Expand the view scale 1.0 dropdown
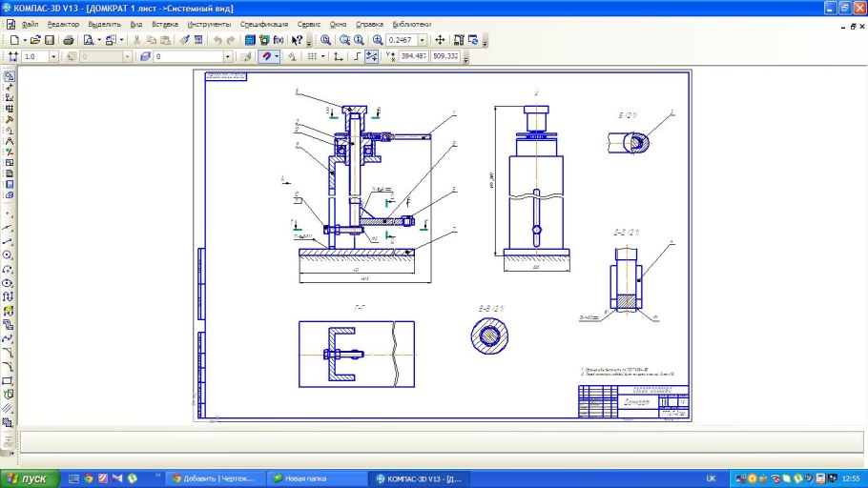868x488 pixels. pos(52,56)
